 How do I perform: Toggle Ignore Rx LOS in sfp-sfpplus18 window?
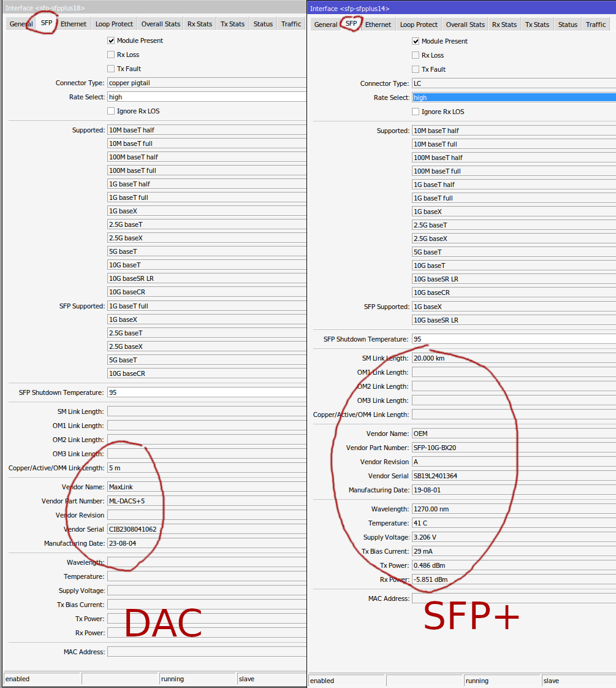pyautogui.click(x=111, y=111)
